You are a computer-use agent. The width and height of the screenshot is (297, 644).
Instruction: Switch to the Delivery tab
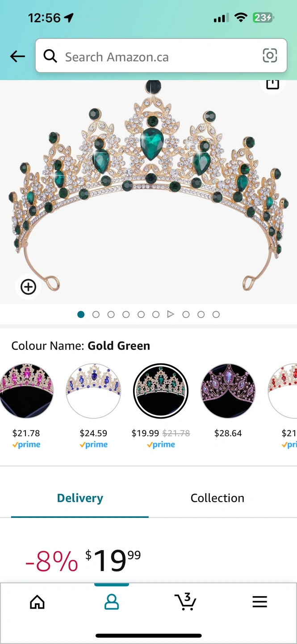click(80, 498)
